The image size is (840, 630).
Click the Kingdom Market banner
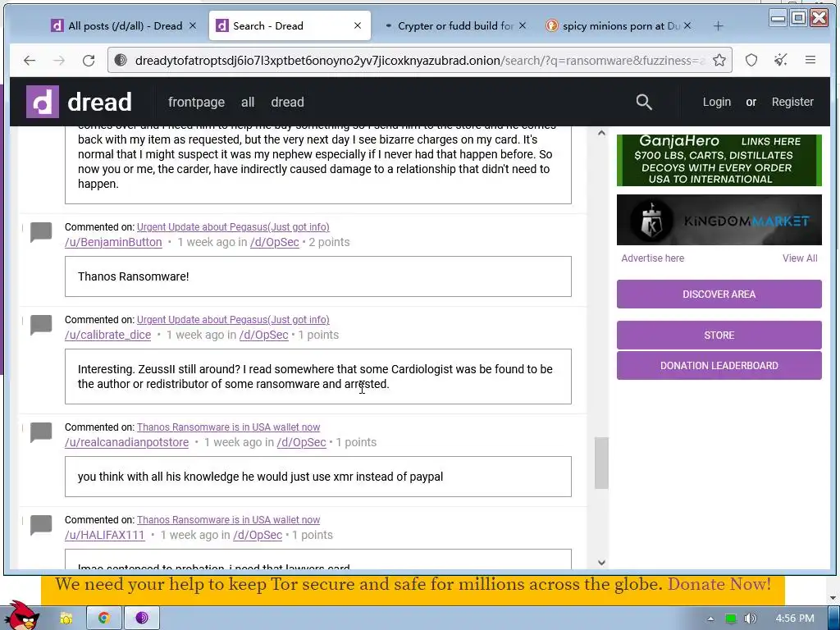(719, 220)
